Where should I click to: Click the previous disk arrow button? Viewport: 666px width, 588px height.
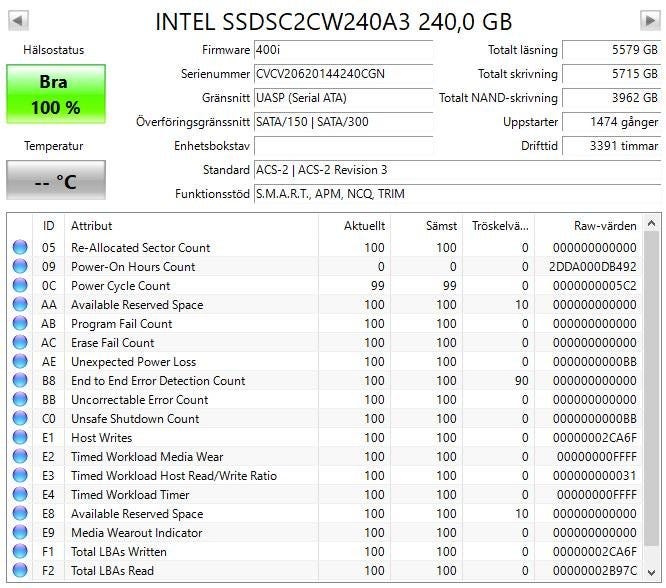tap(17, 21)
